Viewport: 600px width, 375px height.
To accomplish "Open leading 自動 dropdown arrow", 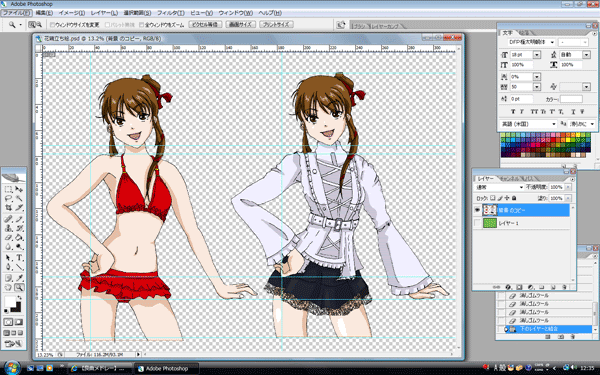I will (x=586, y=55).
